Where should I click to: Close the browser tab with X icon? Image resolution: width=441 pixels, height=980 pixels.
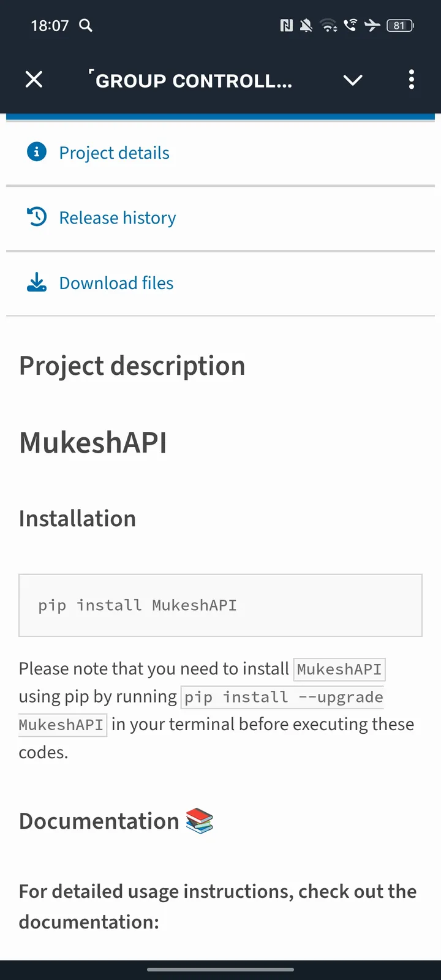tap(34, 80)
